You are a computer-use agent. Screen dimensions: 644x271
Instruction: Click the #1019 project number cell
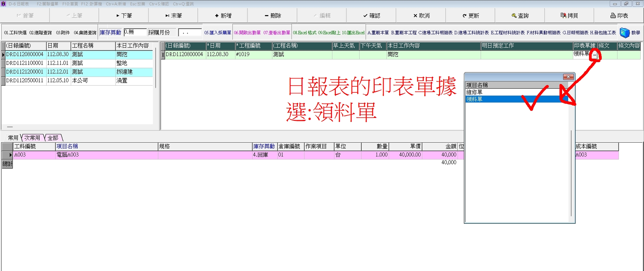253,55
